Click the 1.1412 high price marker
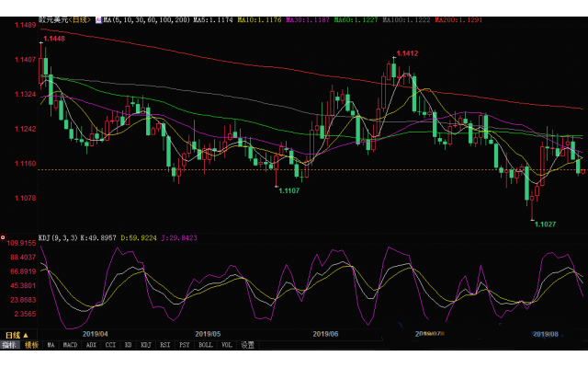Image resolution: width=588 pixels, height=368 pixels. pyautogui.click(x=407, y=54)
